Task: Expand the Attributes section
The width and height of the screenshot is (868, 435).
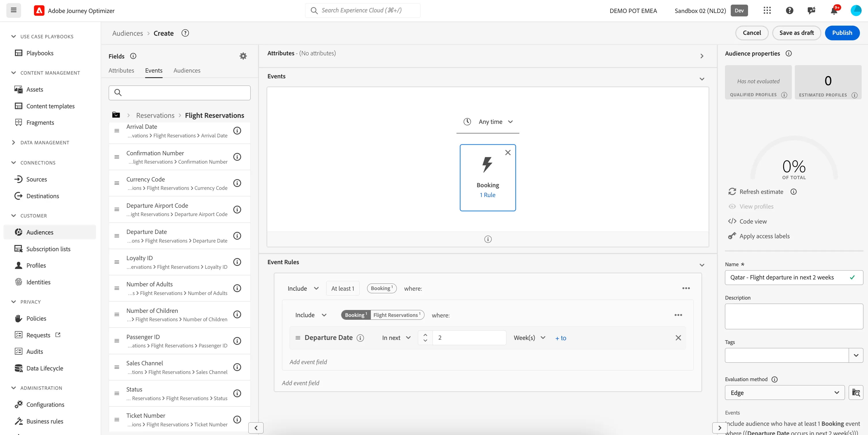Action: (x=702, y=56)
